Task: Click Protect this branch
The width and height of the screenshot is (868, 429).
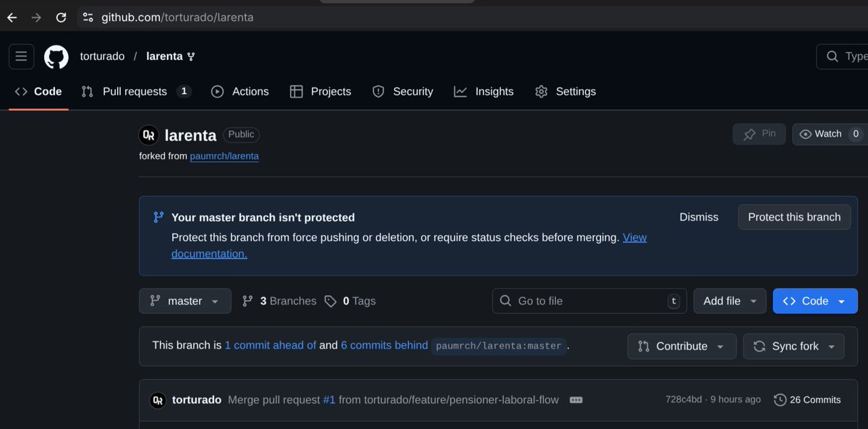Action: [794, 217]
